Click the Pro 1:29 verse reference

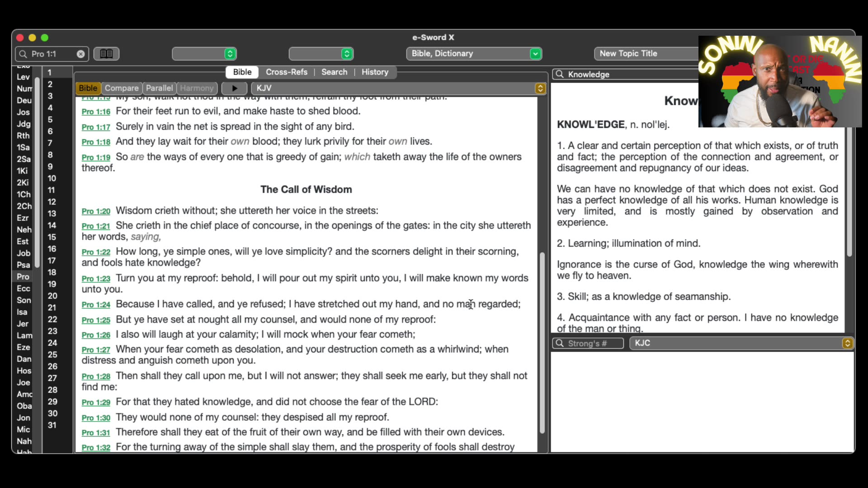(96, 403)
